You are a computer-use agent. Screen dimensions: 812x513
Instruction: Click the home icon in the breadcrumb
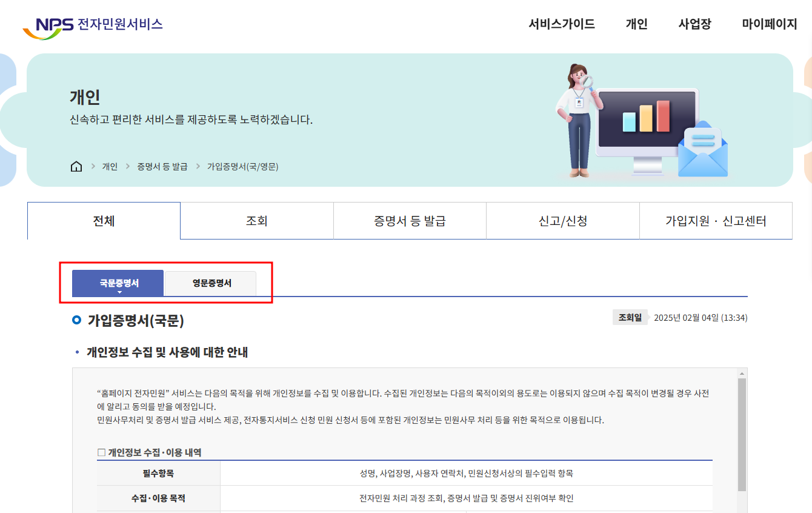pyautogui.click(x=76, y=166)
